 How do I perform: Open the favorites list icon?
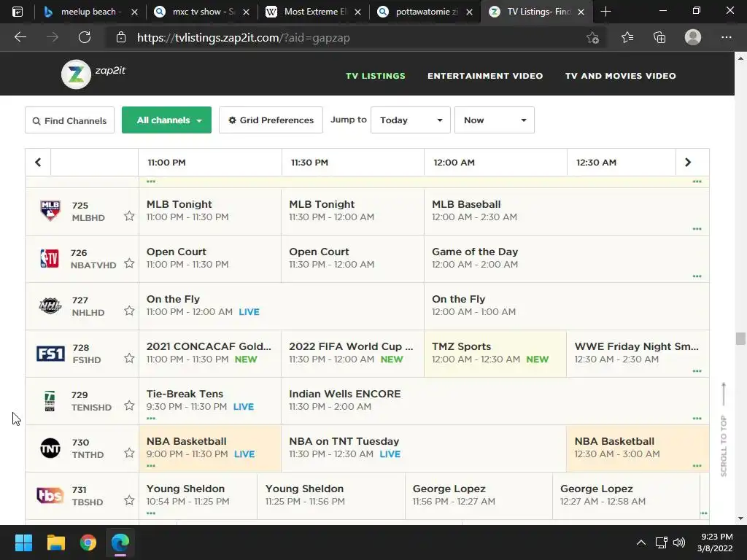[x=627, y=37]
